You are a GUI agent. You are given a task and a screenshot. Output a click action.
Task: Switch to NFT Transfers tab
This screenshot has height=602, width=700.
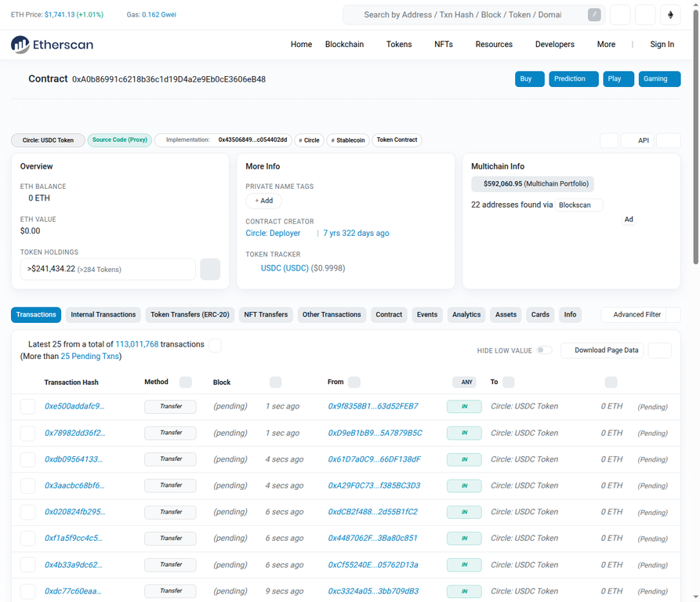(266, 314)
